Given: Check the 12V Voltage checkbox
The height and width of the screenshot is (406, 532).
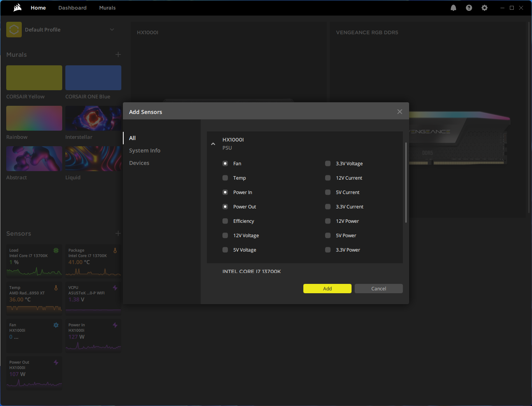Looking at the screenshot, I should coord(225,235).
